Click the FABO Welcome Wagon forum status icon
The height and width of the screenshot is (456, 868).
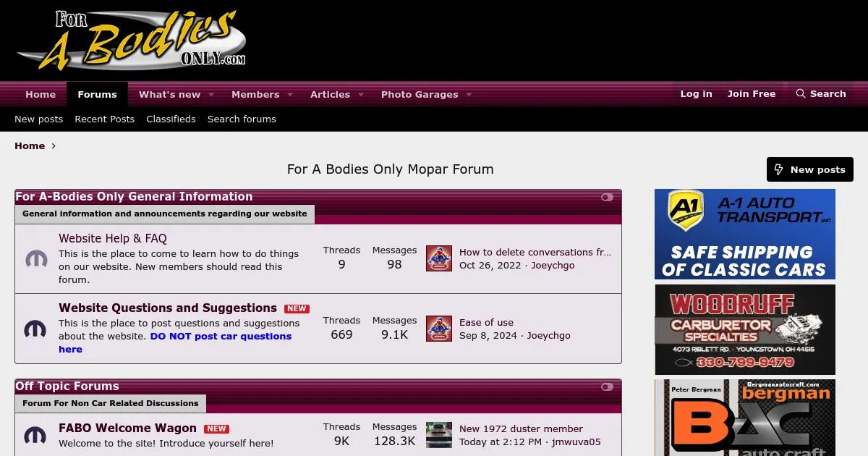tap(36, 435)
